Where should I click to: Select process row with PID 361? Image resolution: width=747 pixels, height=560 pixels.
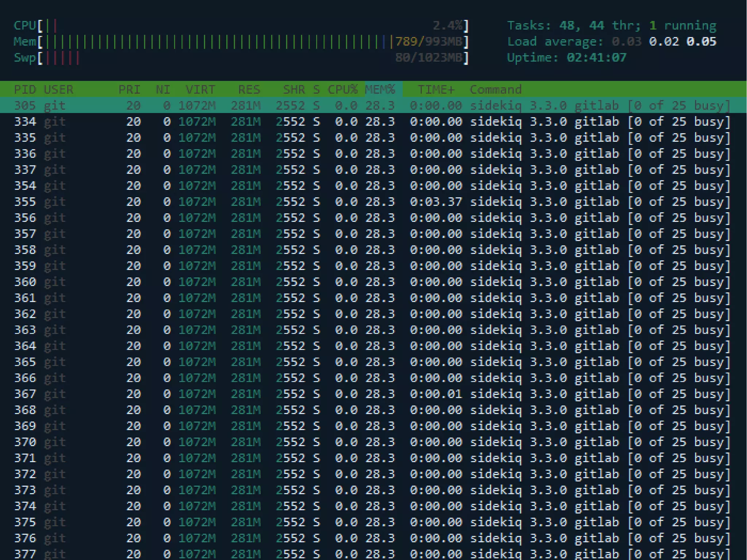click(373, 298)
